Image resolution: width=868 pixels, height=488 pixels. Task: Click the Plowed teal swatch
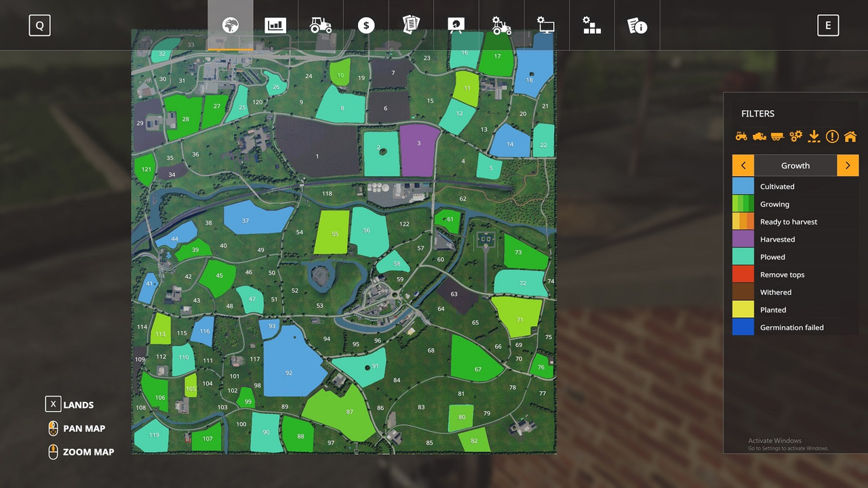point(743,257)
